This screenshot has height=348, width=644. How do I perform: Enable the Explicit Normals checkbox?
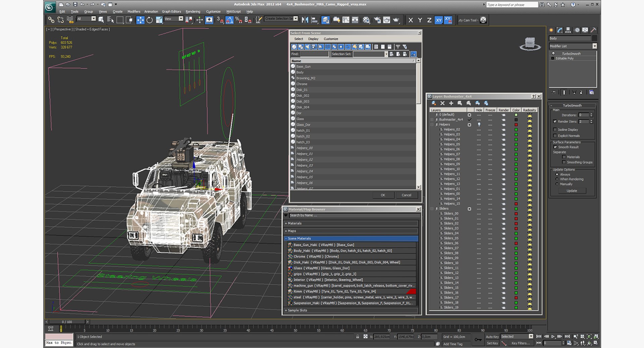[x=555, y=135]
